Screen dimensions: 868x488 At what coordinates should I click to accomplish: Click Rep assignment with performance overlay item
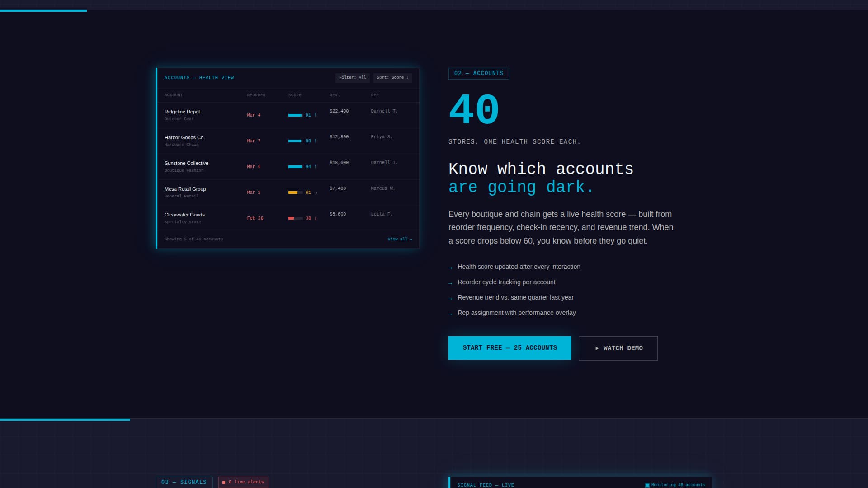516,313
